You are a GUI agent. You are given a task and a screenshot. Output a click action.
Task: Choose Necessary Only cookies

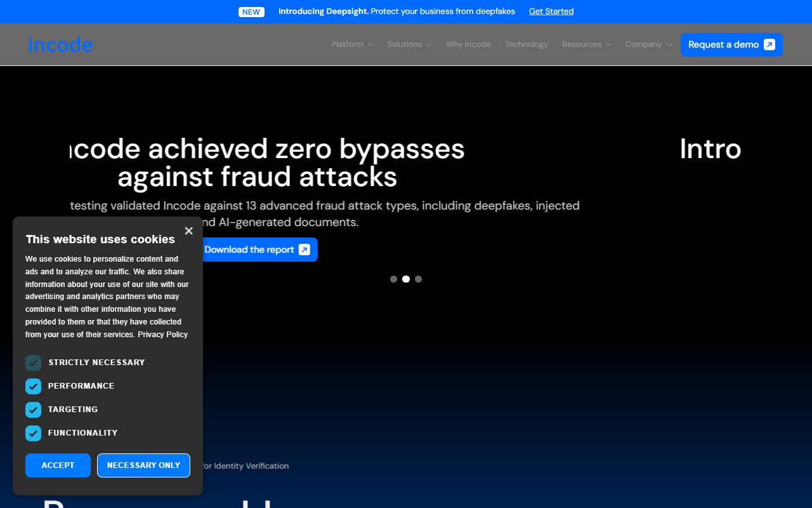coord(143,465)
